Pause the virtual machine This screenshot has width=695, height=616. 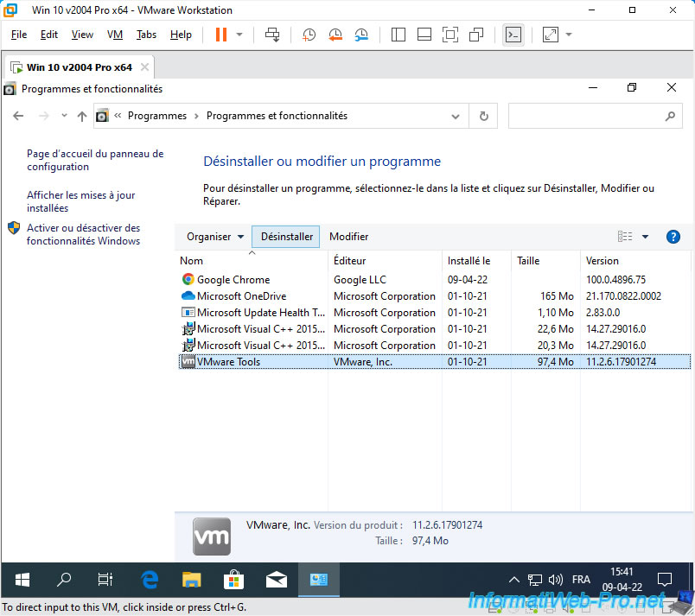pyautogui.click(x=221, y=35)
